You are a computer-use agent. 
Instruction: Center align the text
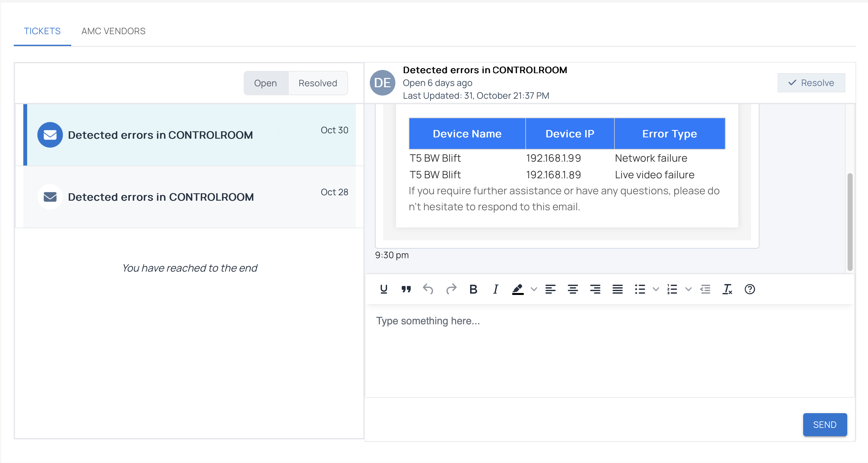coord(573,289)
